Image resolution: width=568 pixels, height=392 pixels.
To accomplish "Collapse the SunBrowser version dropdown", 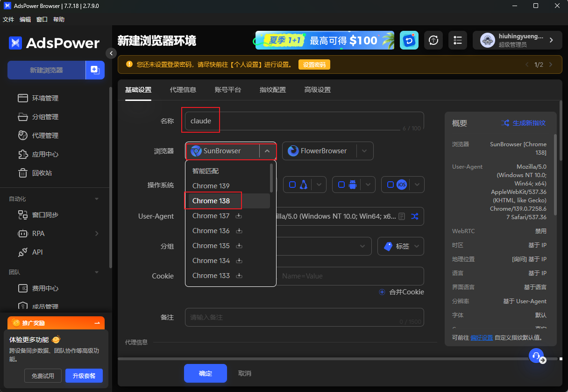I will [x=267, y=151].
